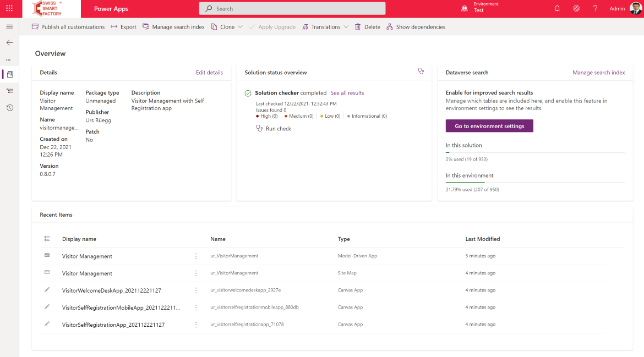Open more actions for Model-Driven App Visitor Management

click(196, 256)
